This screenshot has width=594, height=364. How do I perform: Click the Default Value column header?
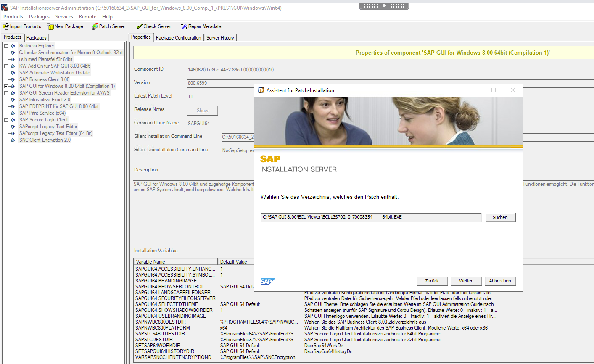[x=236, y=261]
